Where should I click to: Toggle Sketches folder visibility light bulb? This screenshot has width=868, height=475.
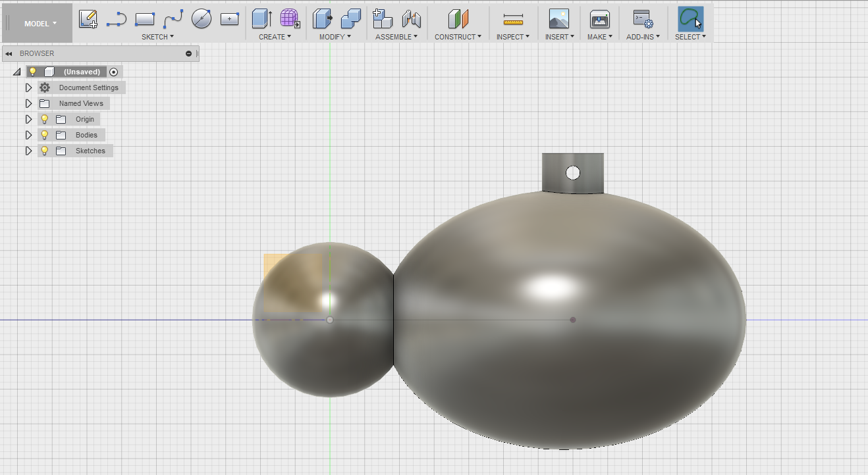[x=45, y=151]
